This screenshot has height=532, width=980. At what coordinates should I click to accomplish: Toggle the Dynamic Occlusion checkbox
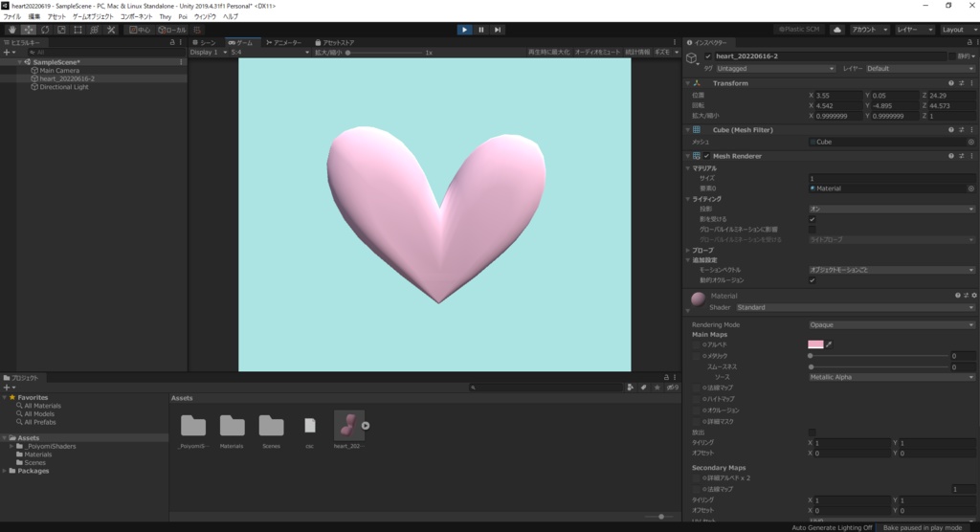[813, 280]
